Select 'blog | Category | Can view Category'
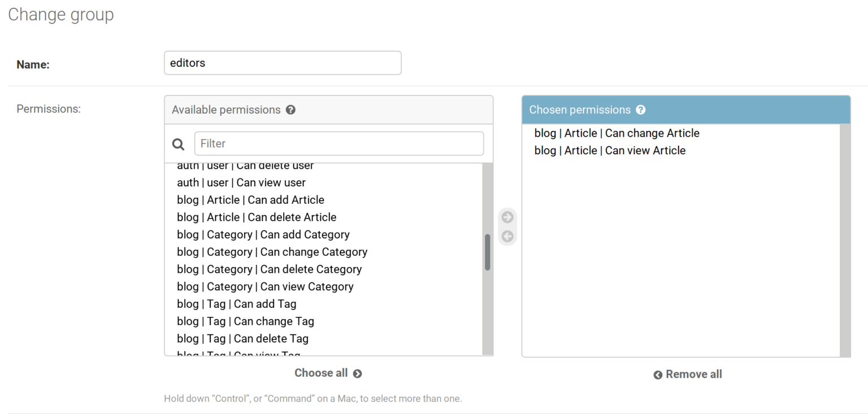 [x=265, y=287]
